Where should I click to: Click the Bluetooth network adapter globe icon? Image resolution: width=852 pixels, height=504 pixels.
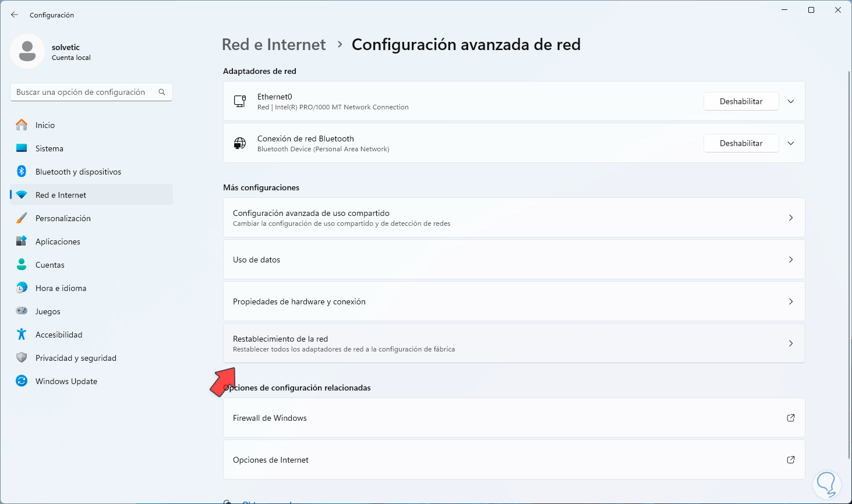click(x=239, y=143)
